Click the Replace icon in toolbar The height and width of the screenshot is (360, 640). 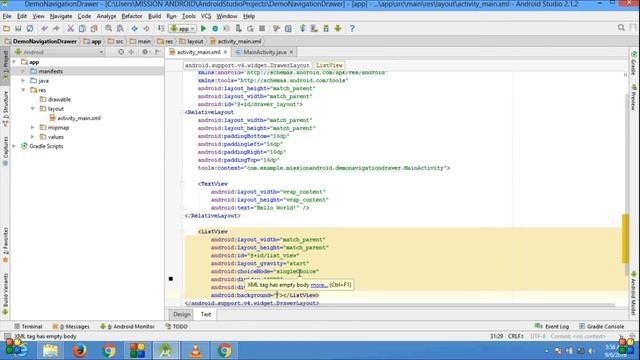click(120, 29)
